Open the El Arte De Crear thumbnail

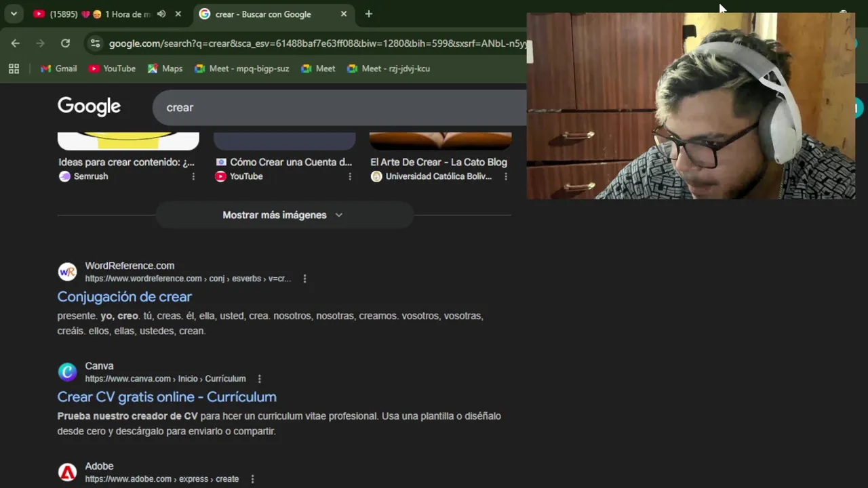pyautogui.click(x=441, y=141)
